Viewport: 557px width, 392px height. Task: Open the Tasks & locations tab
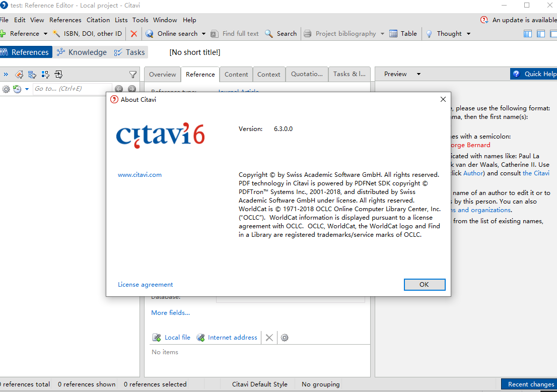(349, 74)
